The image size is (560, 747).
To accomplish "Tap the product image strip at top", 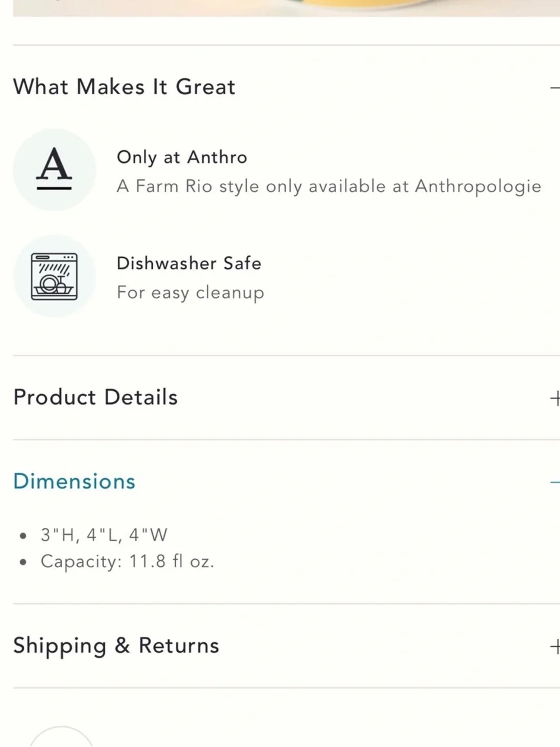I will tap(286, 8).
